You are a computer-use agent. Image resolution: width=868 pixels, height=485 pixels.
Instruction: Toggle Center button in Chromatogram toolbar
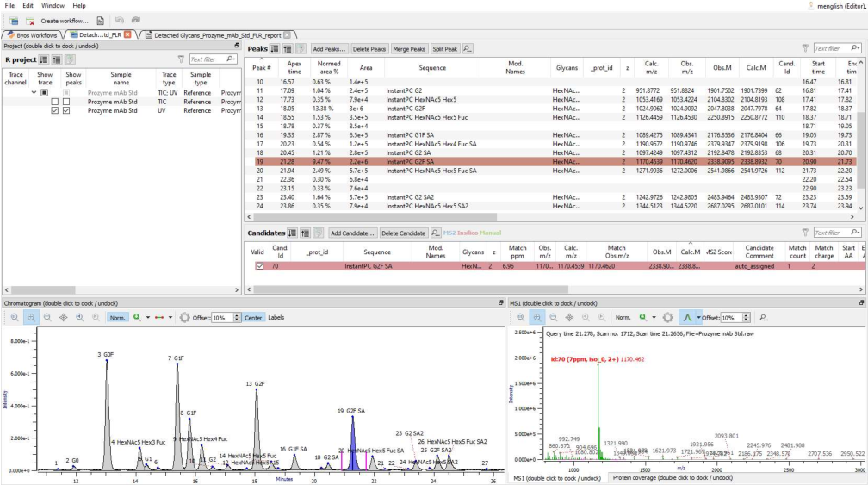(253, 317)
